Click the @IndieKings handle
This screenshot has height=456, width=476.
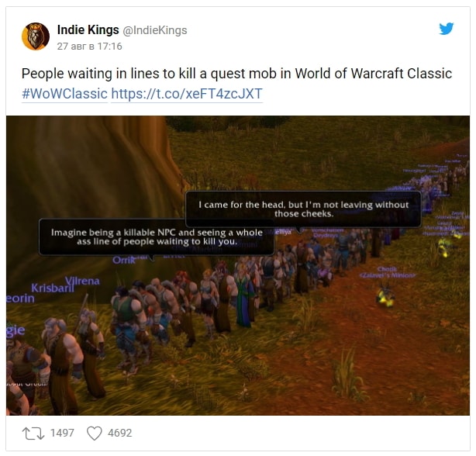tap(155, 30)
